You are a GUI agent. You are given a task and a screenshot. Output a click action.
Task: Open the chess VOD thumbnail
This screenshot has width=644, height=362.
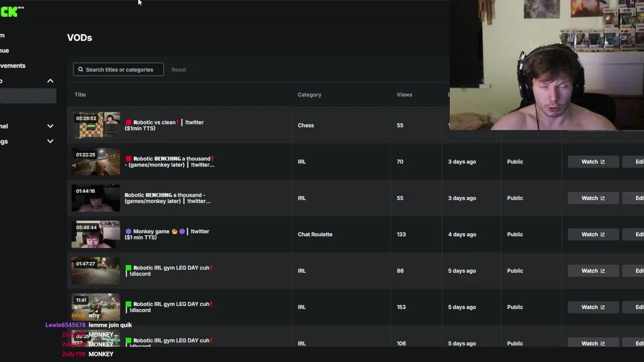(x=96, y=125)
